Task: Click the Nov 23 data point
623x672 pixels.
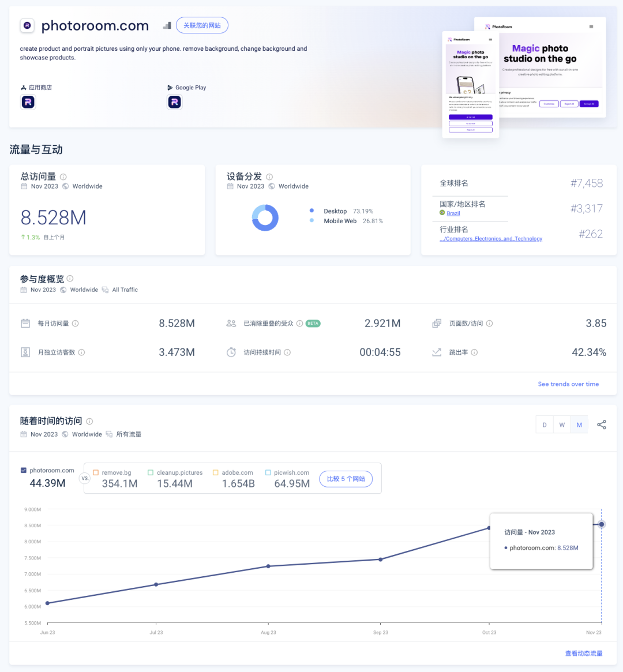Action: point(602,524)
